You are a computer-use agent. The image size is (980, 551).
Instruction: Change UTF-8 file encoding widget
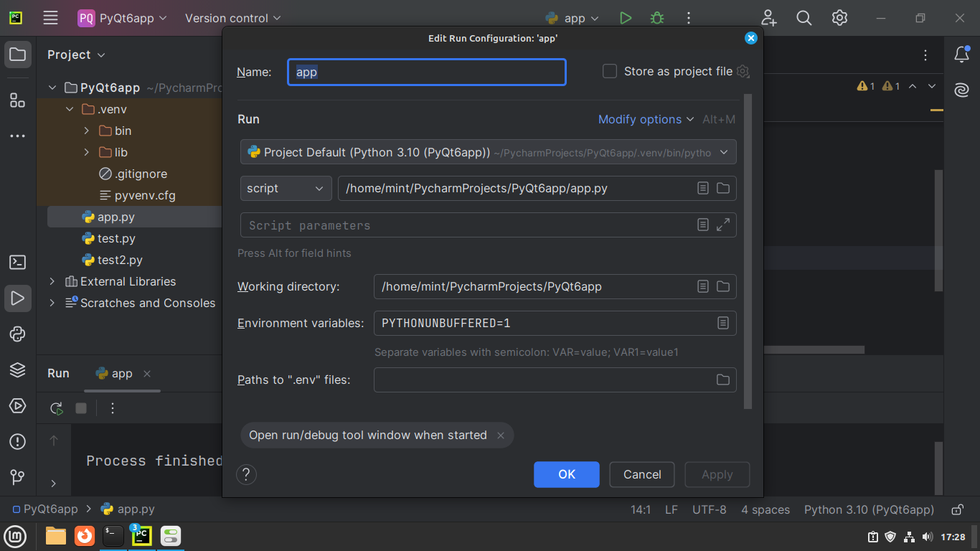[709, 509]
